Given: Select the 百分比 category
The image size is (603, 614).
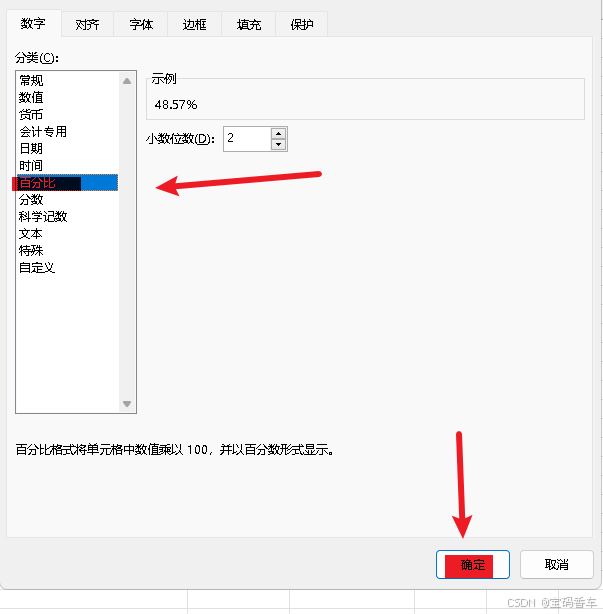Looking at the screenshot, I should point(67,182).
